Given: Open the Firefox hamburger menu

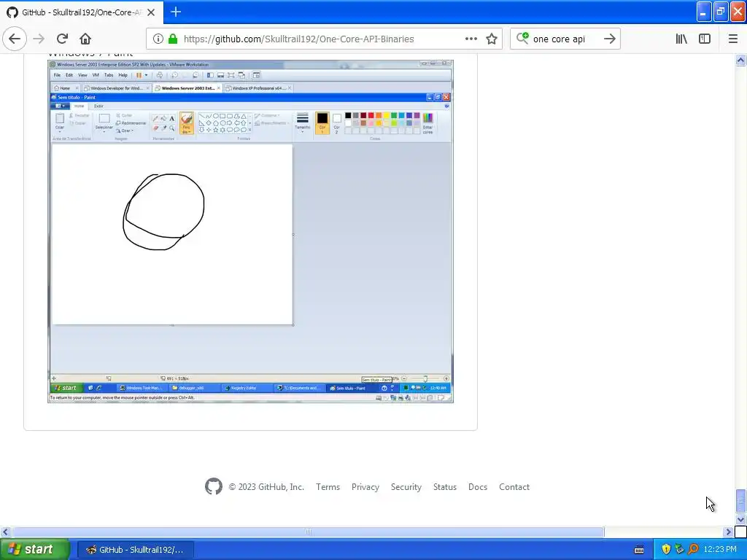Looking at the screenshot, I should [732, 39].
